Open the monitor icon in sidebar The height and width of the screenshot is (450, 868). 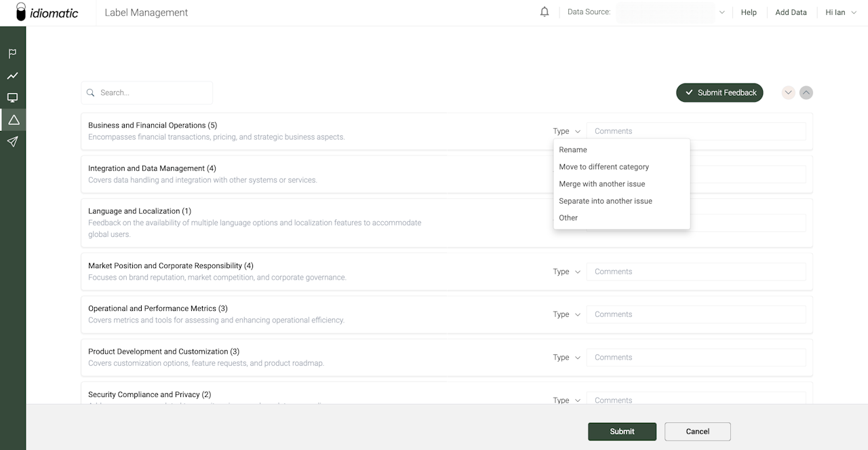pos(13,98)
